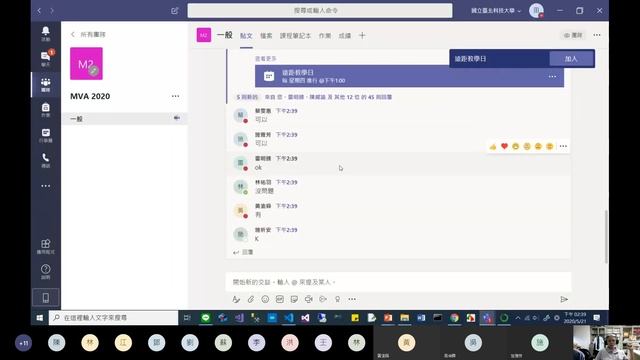Open more composer options ellipsis

coord(352,299)
